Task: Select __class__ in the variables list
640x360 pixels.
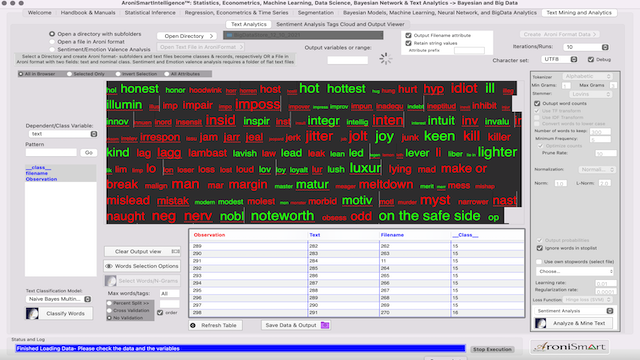Action: click(x=38, y=167)
